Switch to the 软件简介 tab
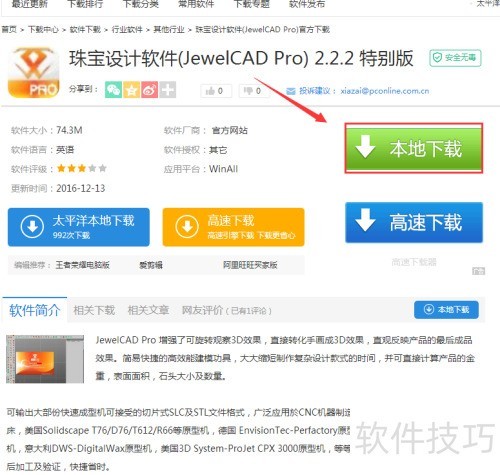The image size is (500, 475). 34,310
